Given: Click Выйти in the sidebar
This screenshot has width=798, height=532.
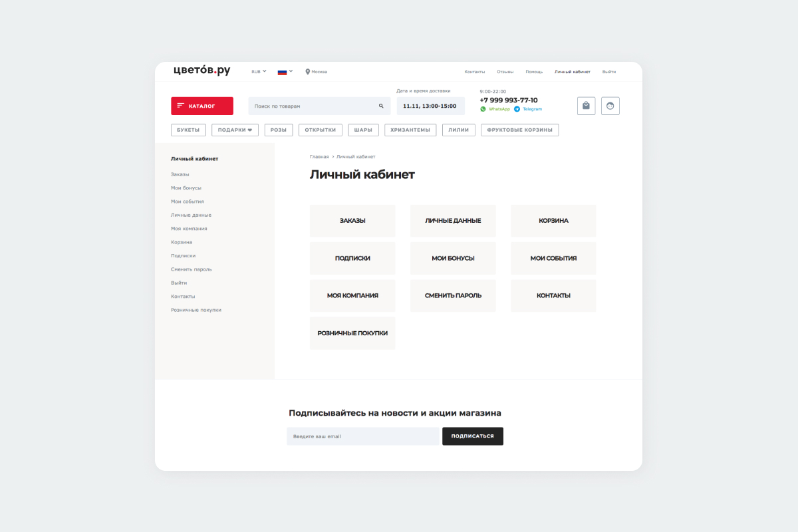Looking at the screenshot, I should tap(179, 283).
